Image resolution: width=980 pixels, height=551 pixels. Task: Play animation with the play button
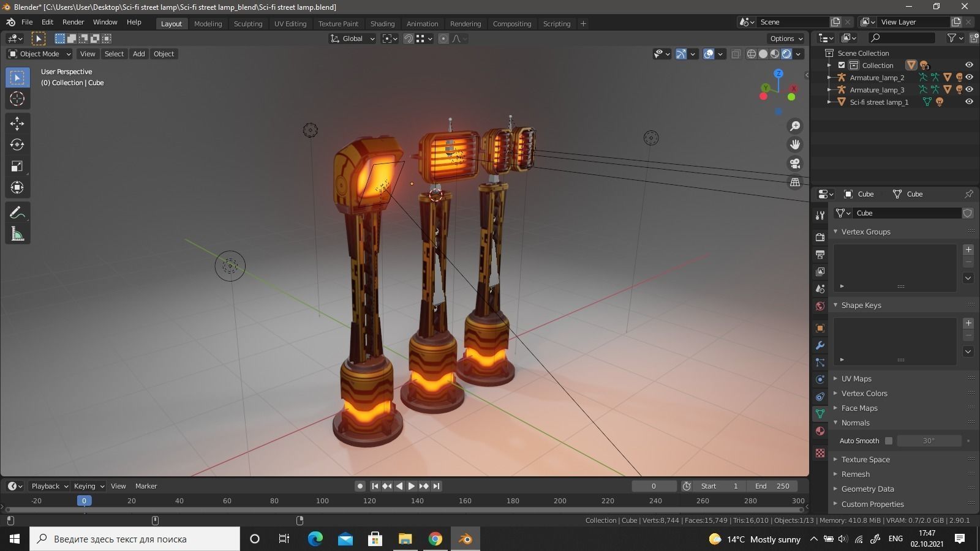(x=412, y=486)
